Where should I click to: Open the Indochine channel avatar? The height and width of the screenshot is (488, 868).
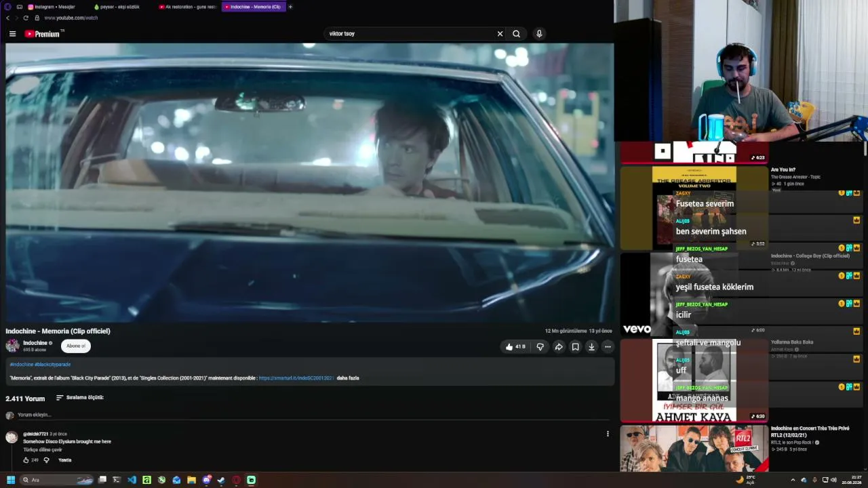click(x=12, y=346)
